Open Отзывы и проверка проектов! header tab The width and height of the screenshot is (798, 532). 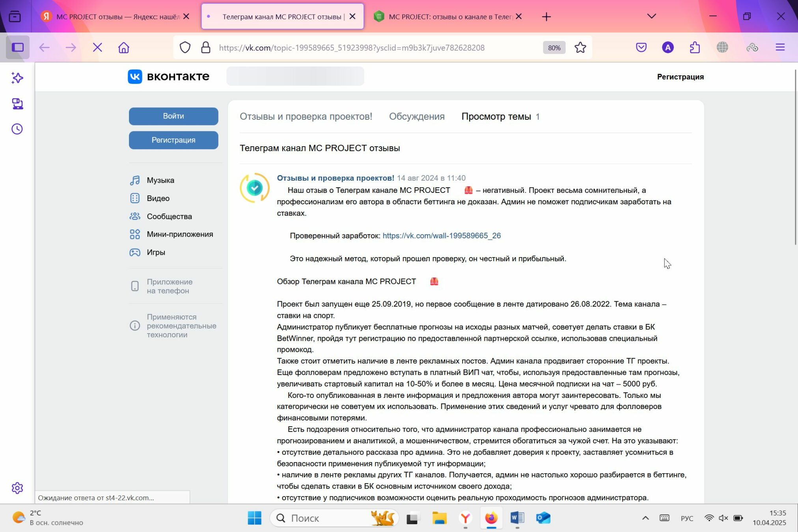[306, 116]
